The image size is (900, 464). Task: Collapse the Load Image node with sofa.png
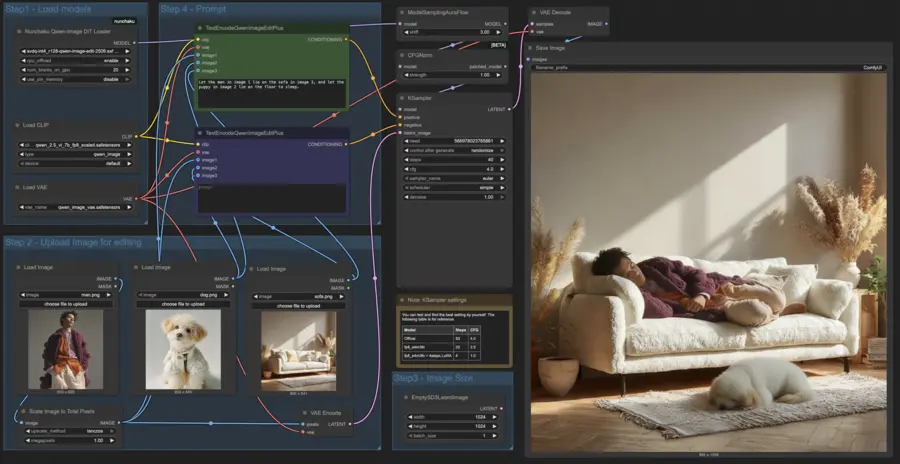pyautogui.click(x=251, y=269)
